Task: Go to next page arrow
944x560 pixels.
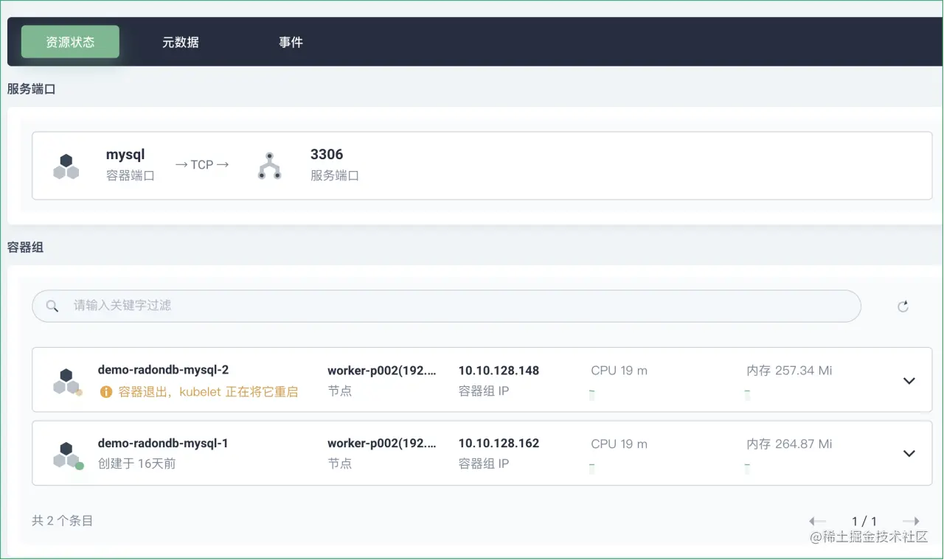Action: tap(912, 521)
